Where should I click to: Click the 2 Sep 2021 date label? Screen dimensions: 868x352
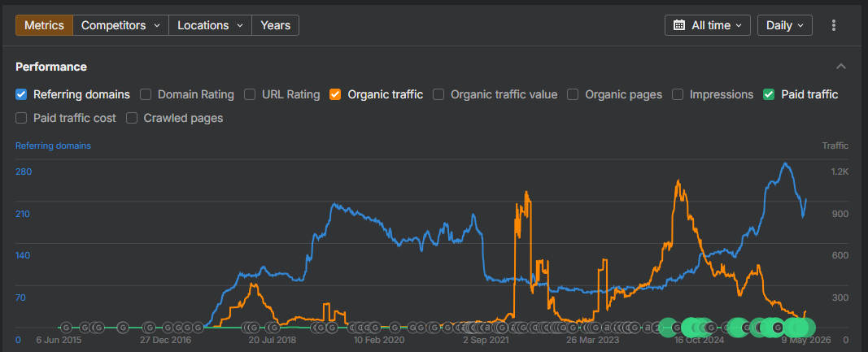click(486, 340)
